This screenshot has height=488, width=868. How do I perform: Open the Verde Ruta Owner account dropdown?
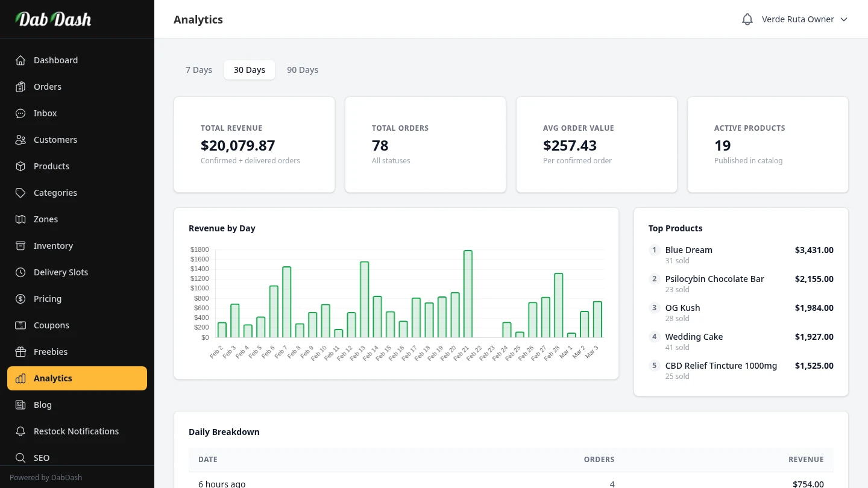click(x=797, y=19)
